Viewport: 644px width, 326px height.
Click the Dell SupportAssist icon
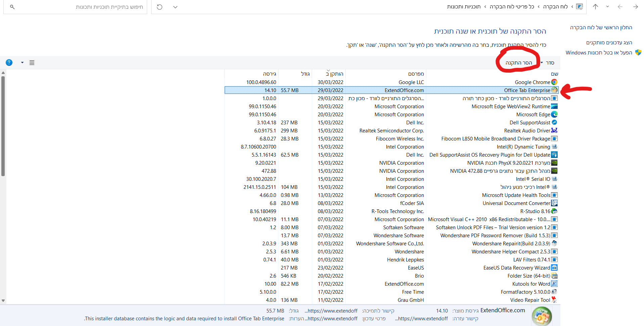554,122
